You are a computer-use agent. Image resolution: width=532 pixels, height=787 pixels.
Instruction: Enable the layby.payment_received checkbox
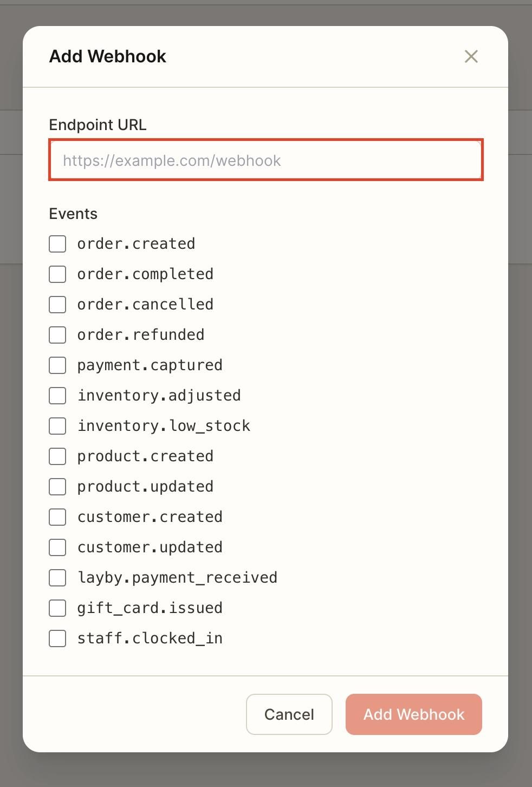(x=57, y=578)
